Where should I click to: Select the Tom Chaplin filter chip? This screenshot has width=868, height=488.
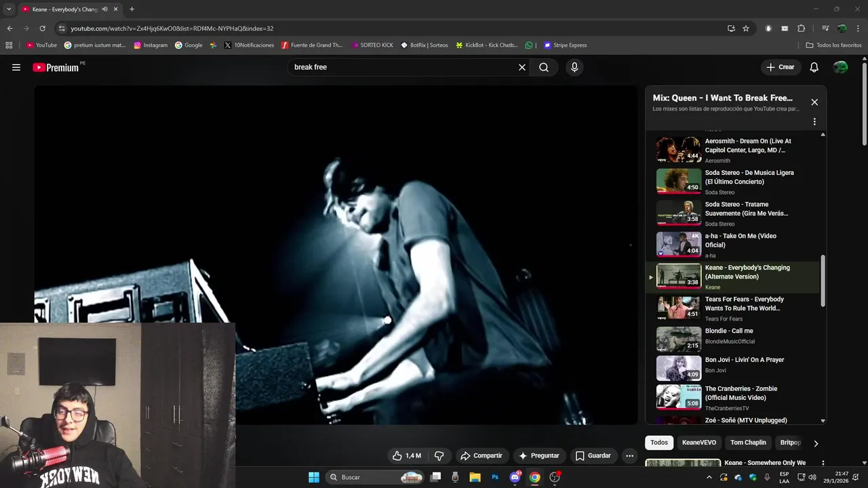(748, 443)
